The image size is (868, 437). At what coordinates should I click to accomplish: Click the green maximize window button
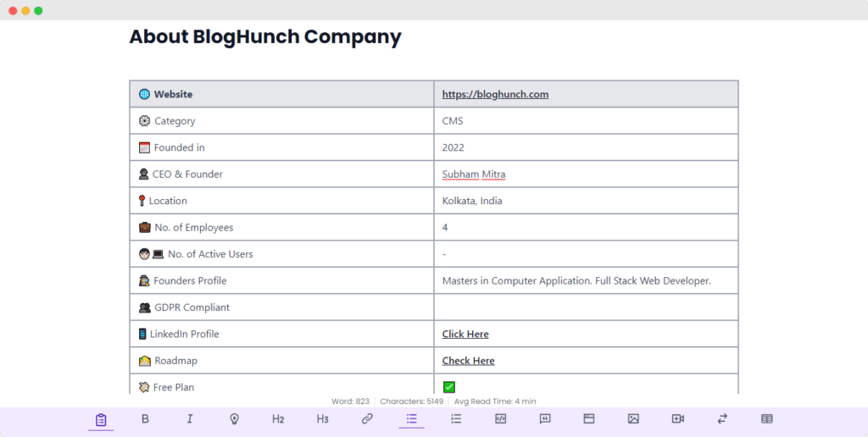click(38, 10)
